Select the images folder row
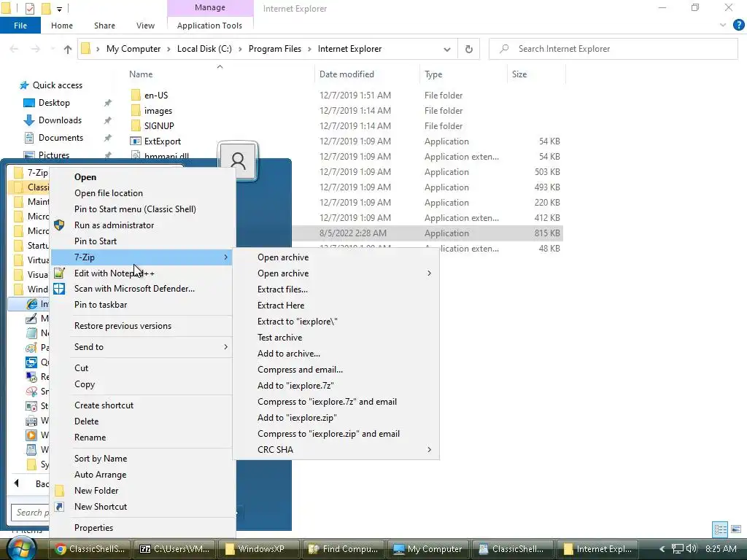The image size is (747, 560). (x=345, y=111)
